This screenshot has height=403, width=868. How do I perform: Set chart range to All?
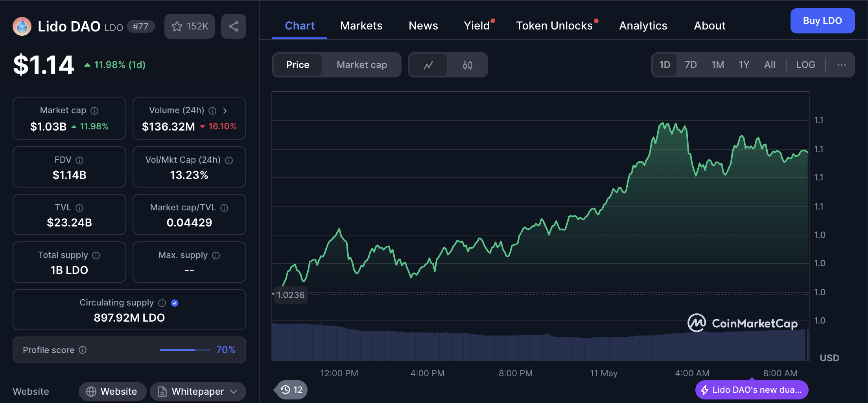(770, 65)
